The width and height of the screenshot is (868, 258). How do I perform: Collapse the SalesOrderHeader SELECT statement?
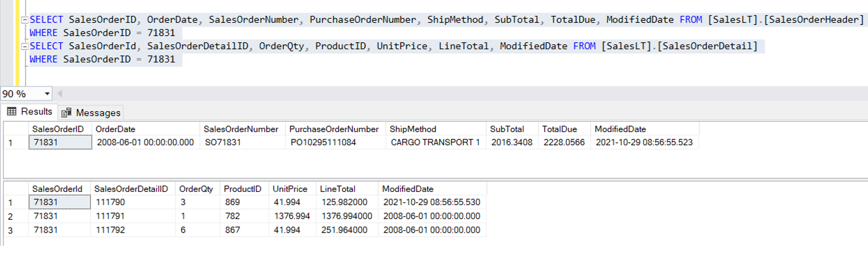click(x=24, y=20)
